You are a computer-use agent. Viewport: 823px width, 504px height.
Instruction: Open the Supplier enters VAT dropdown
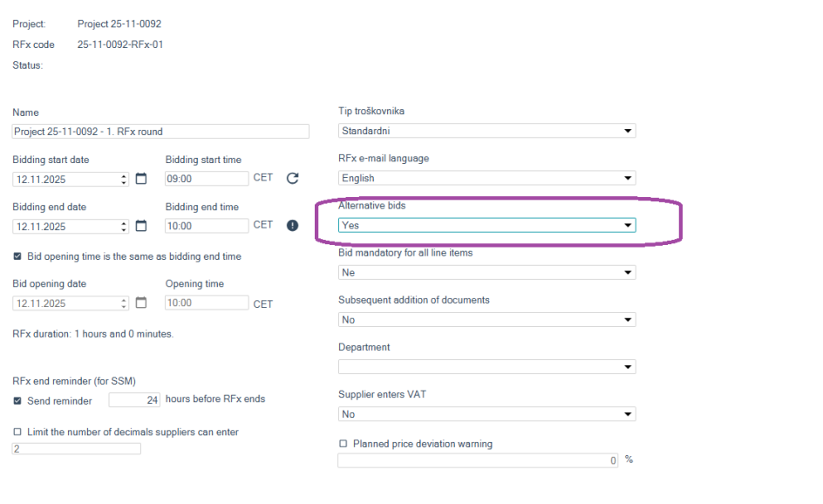[x=486, y=414]
